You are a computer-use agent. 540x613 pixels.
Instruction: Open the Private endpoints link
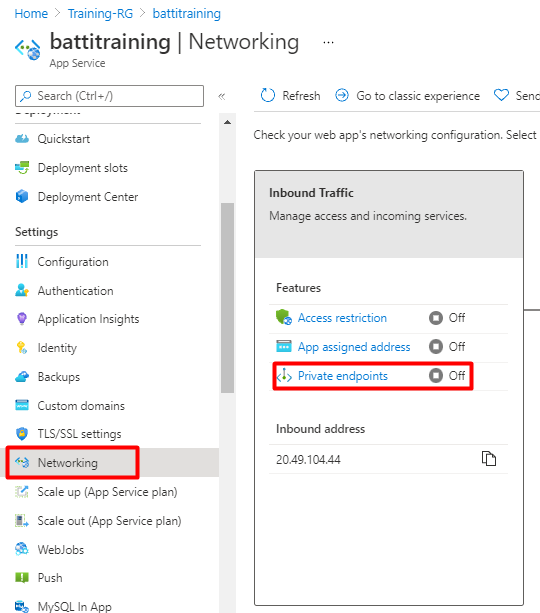[343, 376]
